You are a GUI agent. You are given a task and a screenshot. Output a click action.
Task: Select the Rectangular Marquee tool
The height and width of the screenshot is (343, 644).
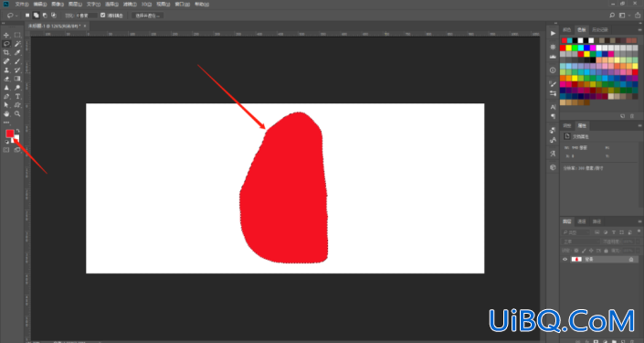click(17, 35)
